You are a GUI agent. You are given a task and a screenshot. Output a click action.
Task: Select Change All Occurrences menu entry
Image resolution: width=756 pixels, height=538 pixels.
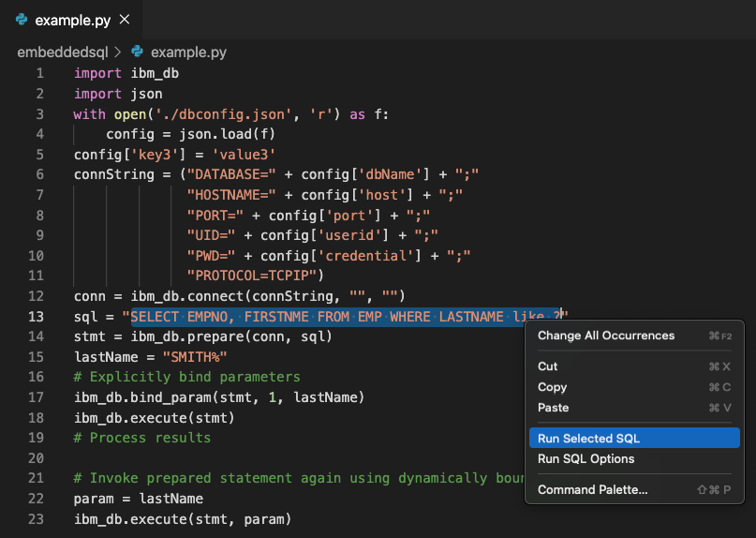pyautogui.click(x=634, y=336)
